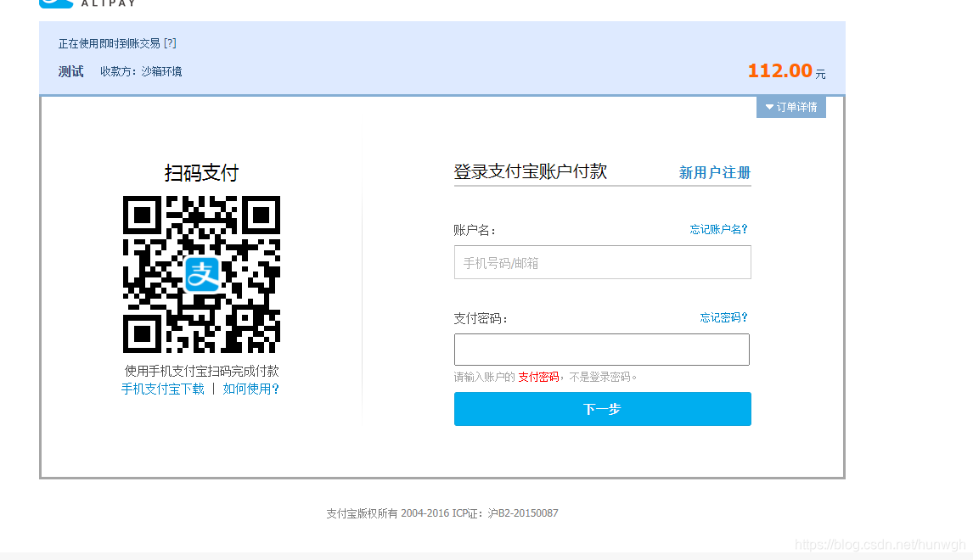
Task: Click the 收款方: 沙箱环境 payee text
Action: pyautogui.click(x=141, y=71)
